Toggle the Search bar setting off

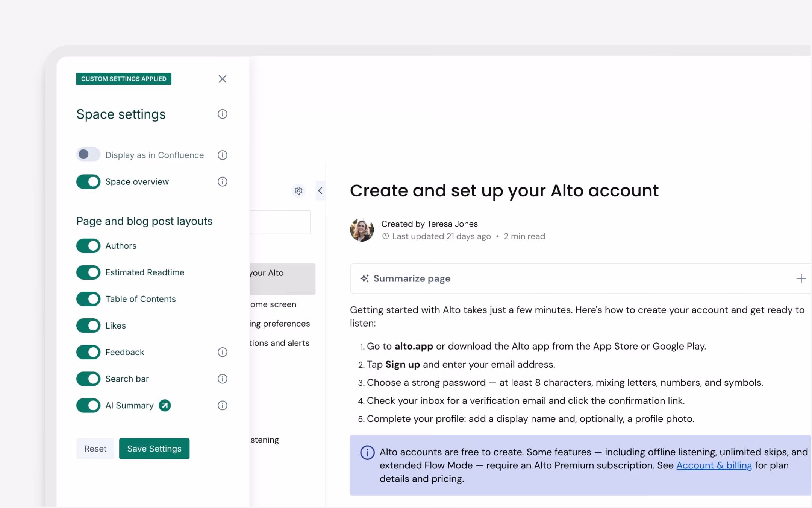click(x=88, y=379)
